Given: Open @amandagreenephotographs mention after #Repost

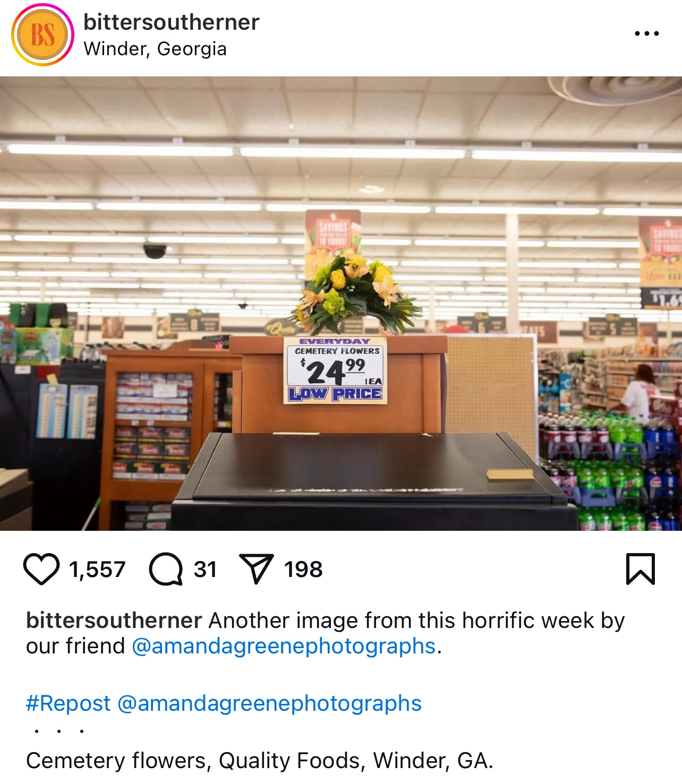Looking at the screenshot, I should click(269, 703).
